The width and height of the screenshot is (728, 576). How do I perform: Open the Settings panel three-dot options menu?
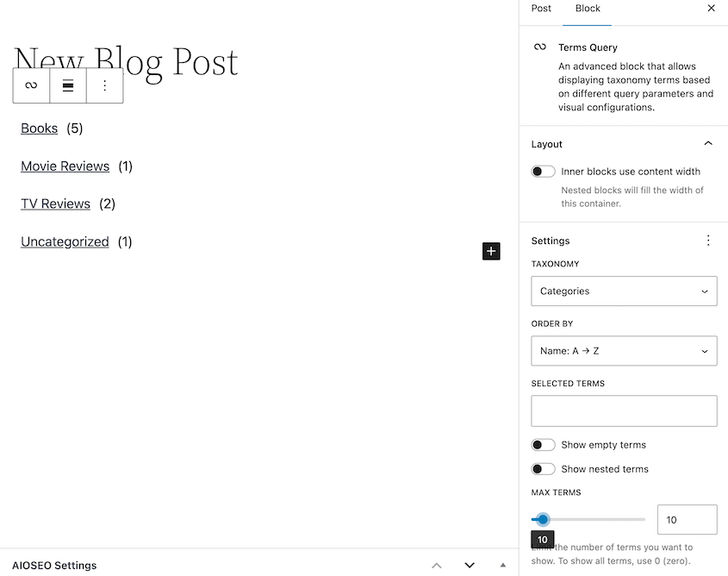pos(708,241)
